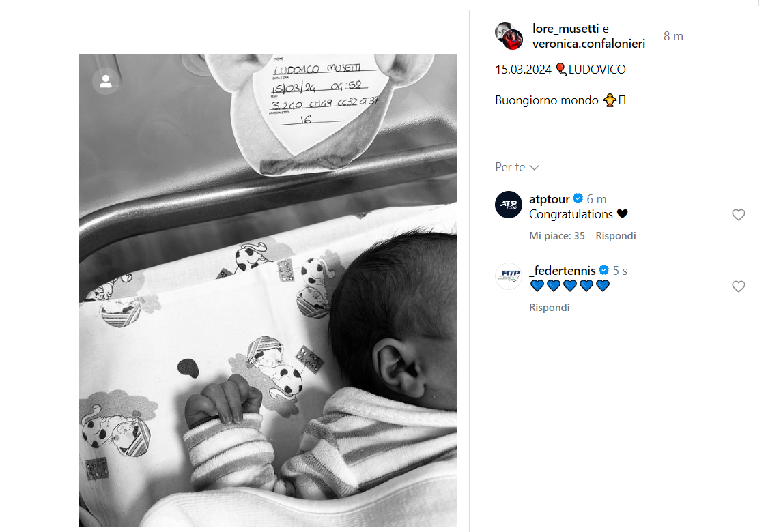Reply to _federtennis comment via Rispondi
The width and height of the screenshot is (781, 532).
click(549, 308)
